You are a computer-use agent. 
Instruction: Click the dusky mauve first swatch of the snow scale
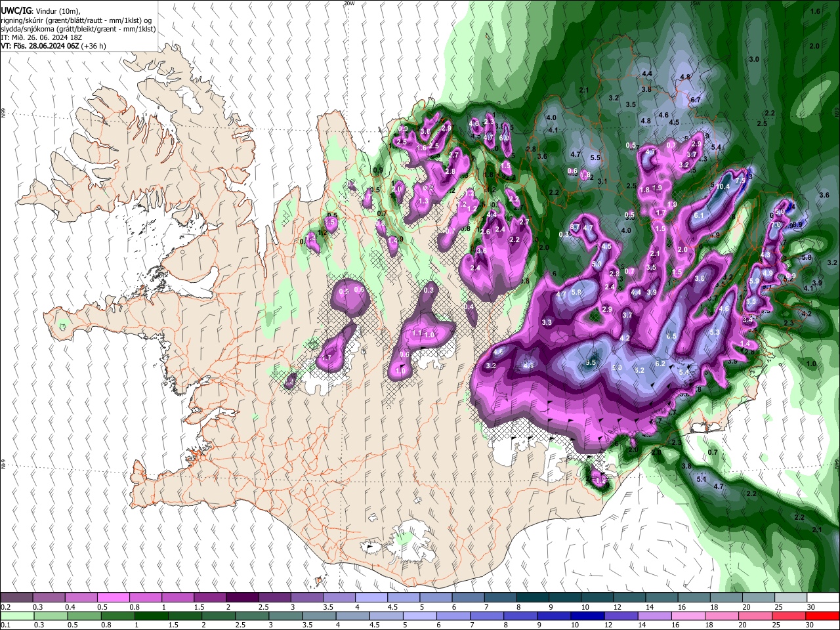click(17, 597)
